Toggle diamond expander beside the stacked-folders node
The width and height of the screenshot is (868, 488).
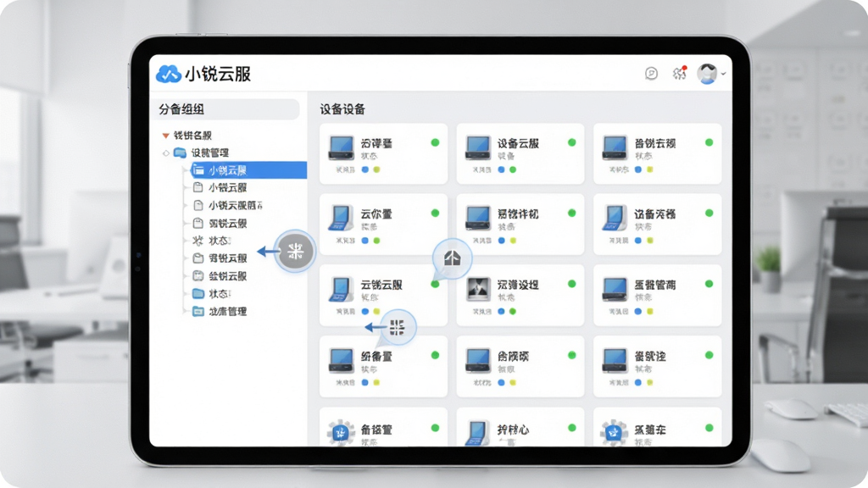point(166,153)
